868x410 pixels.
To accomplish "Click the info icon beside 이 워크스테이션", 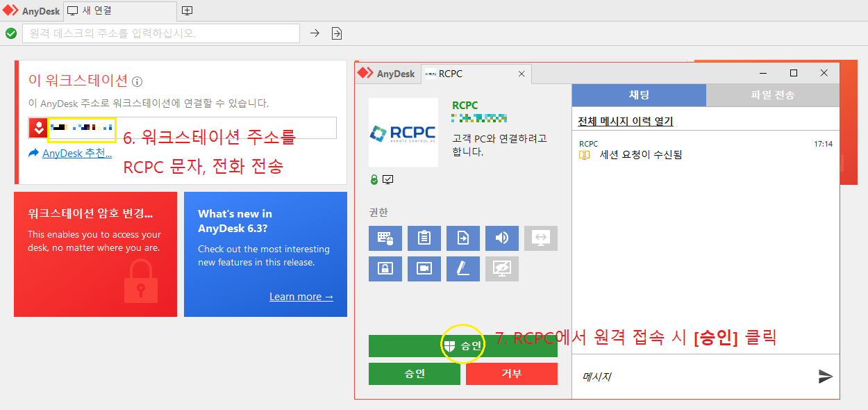I will (137, 81).
